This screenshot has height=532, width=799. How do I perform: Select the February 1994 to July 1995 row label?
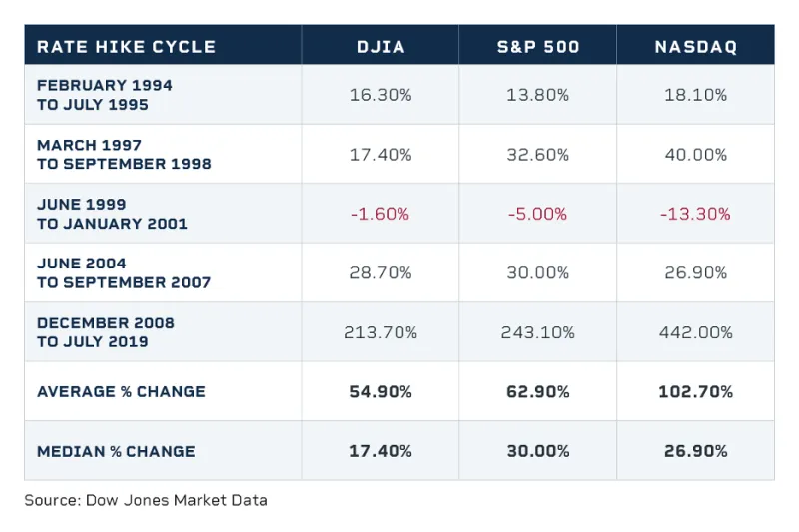tap(105, 95)
